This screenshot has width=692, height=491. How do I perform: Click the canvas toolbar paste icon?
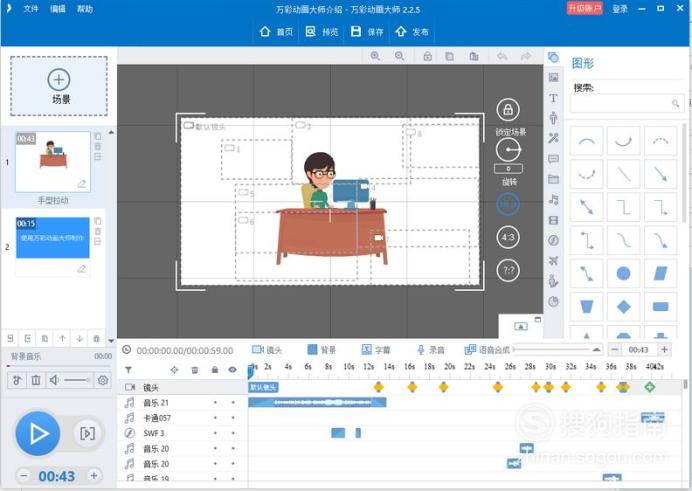[x=474, y=56]
